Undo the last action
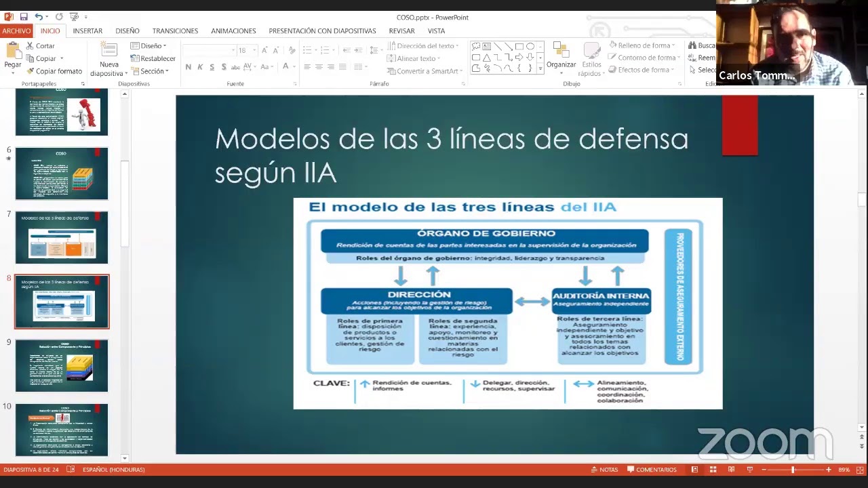 tap(39, 17)
